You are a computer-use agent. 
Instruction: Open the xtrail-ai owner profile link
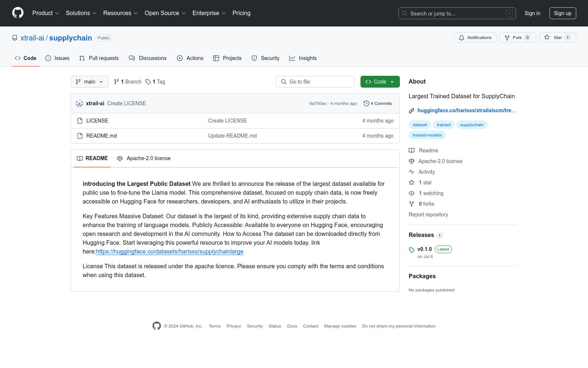[32, 38]
